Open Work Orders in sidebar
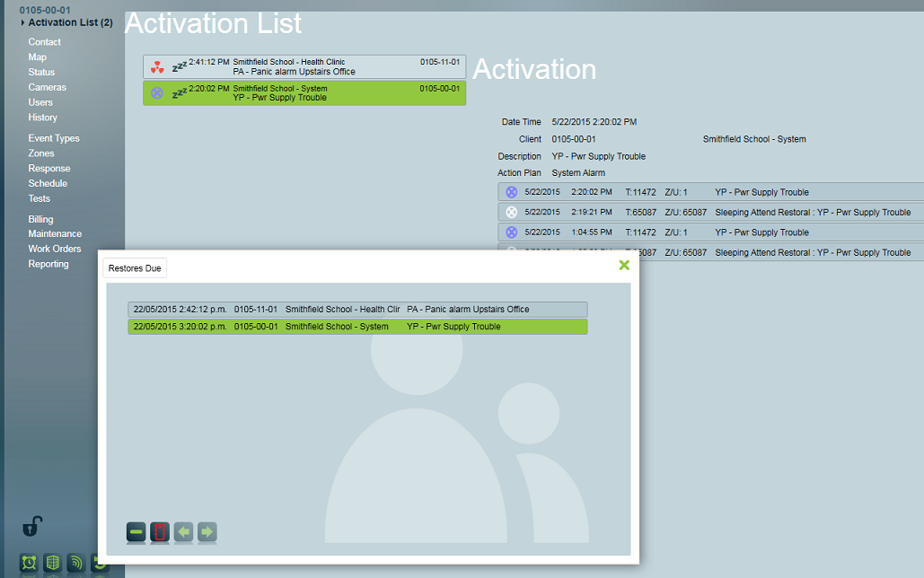The width and height of the screenshot is (924, 578). pos(54,249)
